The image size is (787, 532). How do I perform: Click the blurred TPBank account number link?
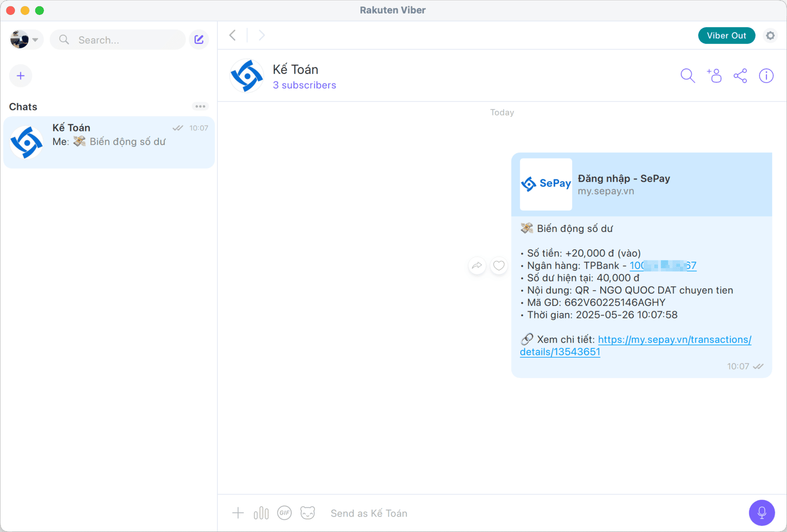coord(663,265)
